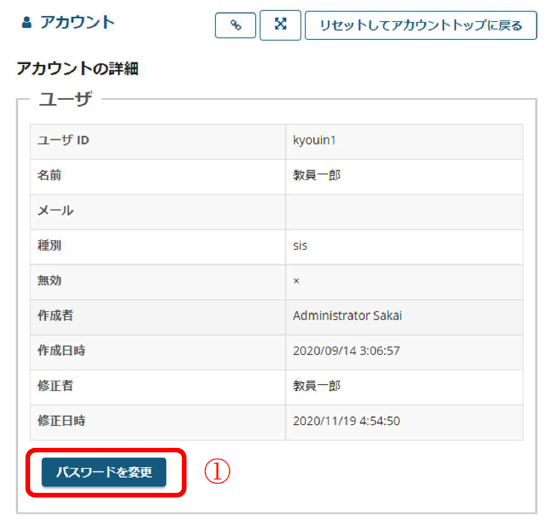Click the アカウント title text
The height and width of the screenshot is (529, 553).
[x=78, y=23]
